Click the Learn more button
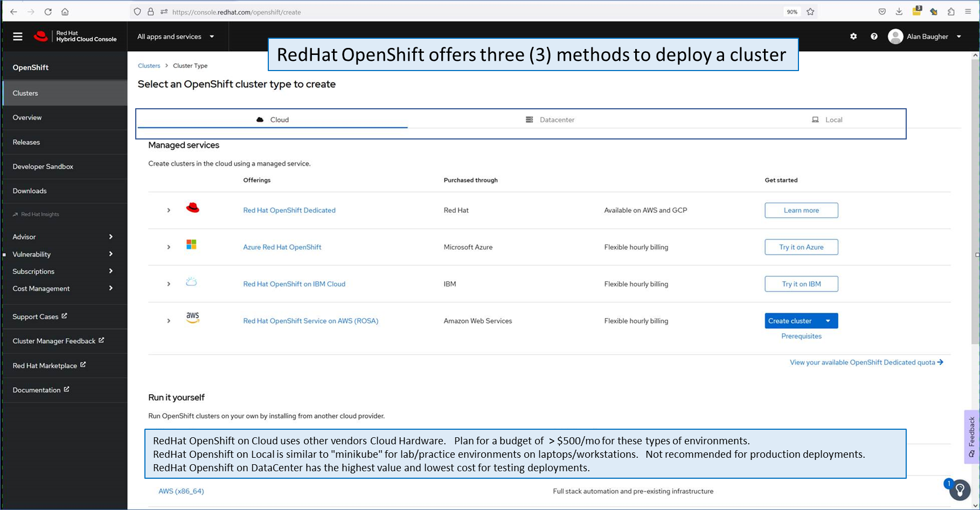 click(801, 211)
